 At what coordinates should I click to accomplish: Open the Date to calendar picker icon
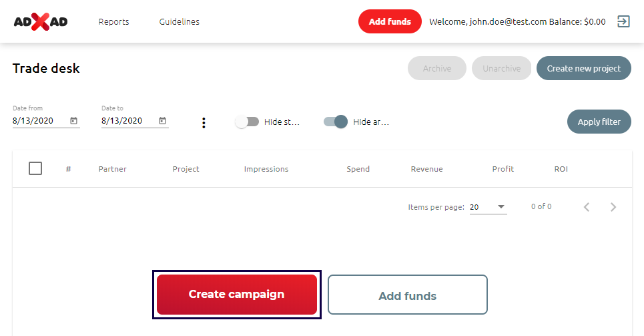[162, 121]
